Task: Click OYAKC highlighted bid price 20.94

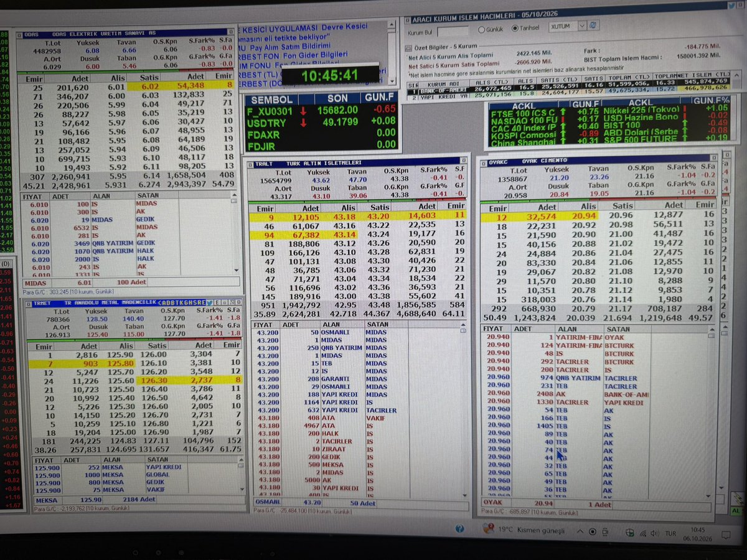Action: click(583, 216)
